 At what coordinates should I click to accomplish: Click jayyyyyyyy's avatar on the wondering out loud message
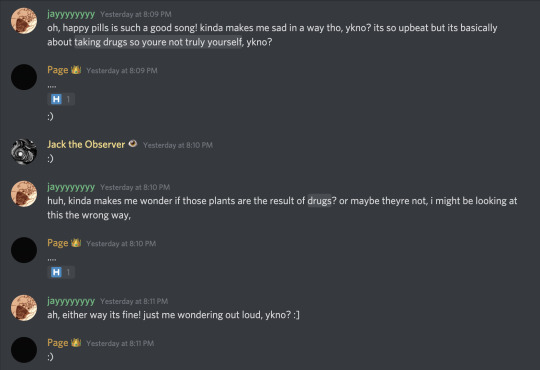click(24, 308)
